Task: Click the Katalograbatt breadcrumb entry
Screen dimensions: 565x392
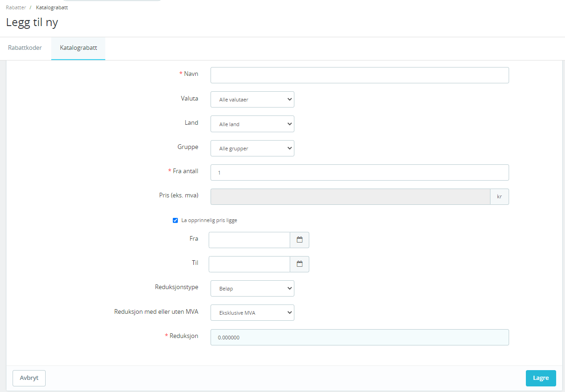Action: point(52,7)
